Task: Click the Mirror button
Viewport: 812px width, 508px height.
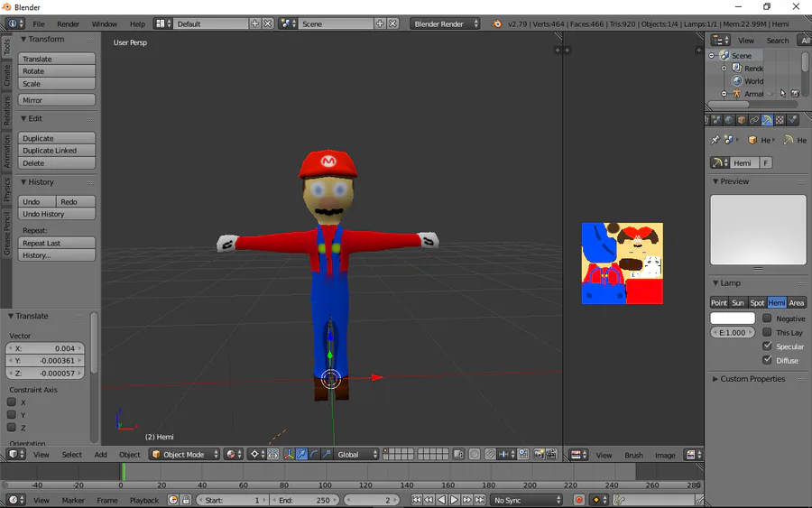Action: (57, 100)
